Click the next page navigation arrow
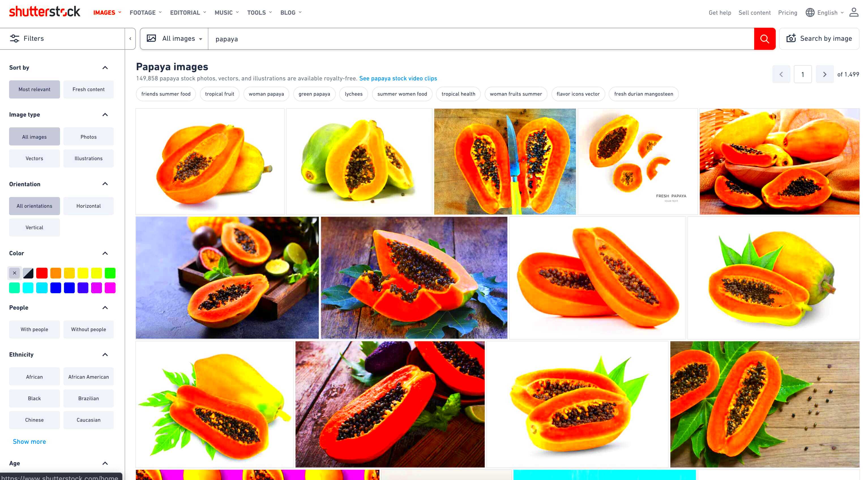The width and height of the screenshot is (868, 480). [824, 74]
